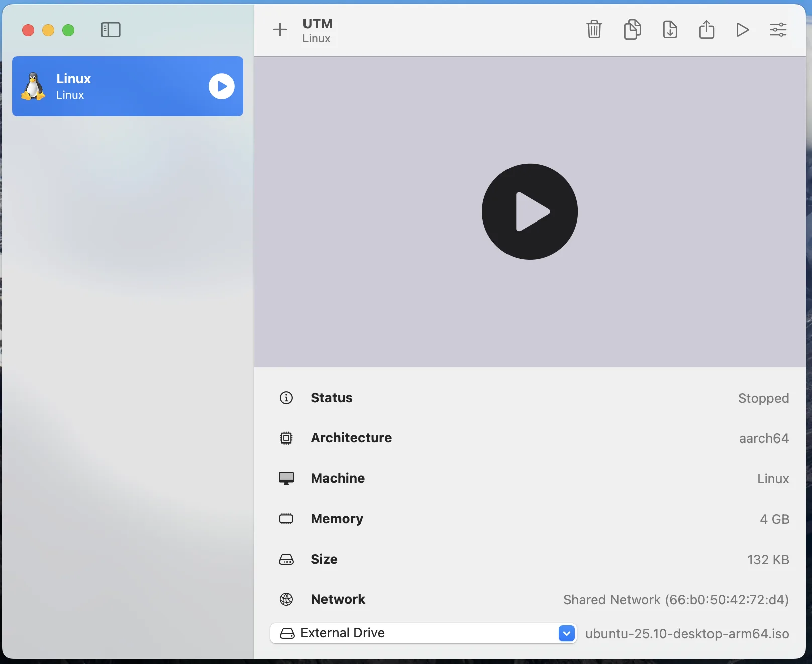Click the Memory icon

coord(286,519)
